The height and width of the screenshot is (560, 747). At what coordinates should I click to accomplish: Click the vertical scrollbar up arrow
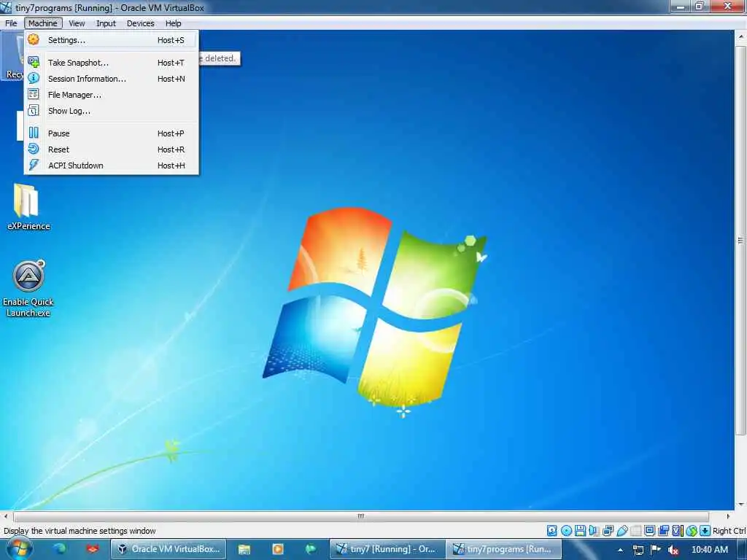point(740,36)
